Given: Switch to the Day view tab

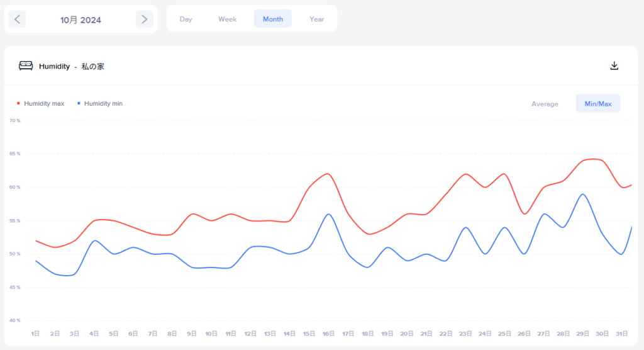Looking at the screenshot, I should click(x=186, y=19).
